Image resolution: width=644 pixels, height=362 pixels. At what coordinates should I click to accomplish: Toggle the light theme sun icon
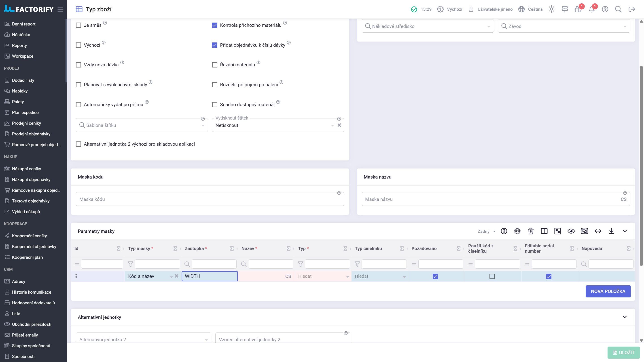point(551,9)
